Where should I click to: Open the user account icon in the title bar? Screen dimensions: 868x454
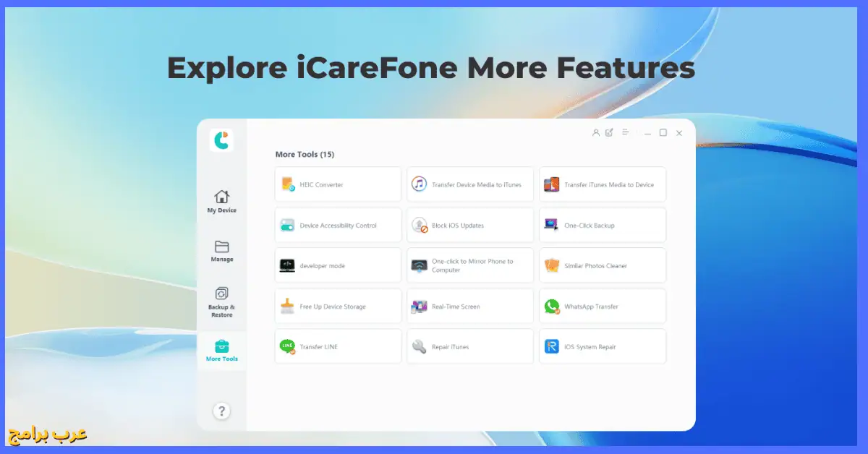596,132
